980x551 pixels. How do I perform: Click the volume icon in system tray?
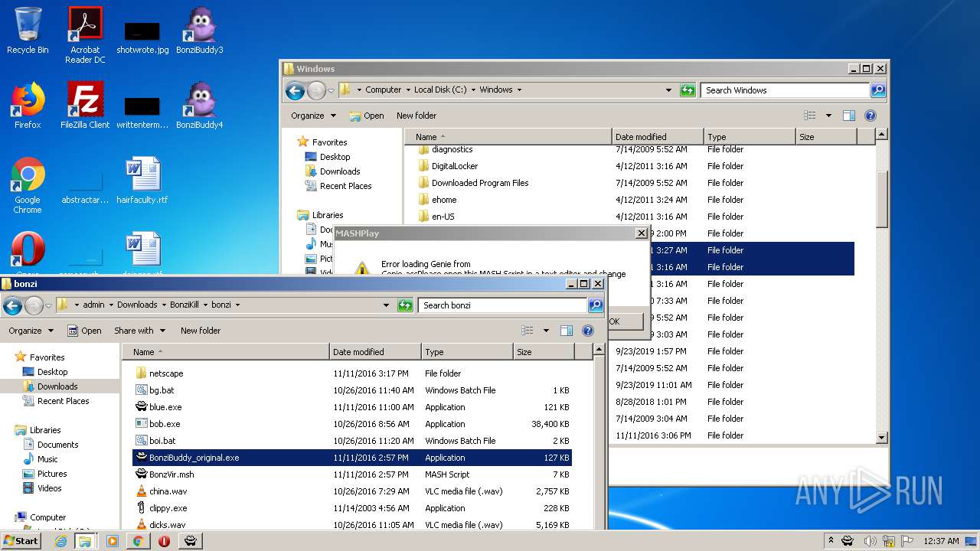[x=871, y=541]
